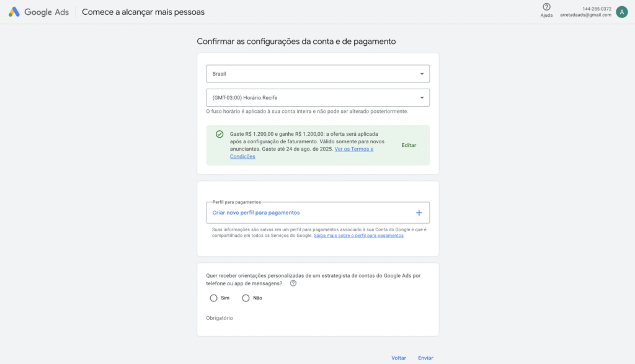Open the Ajuda help icon
The image size is (635, 364).
click(546, 7)
